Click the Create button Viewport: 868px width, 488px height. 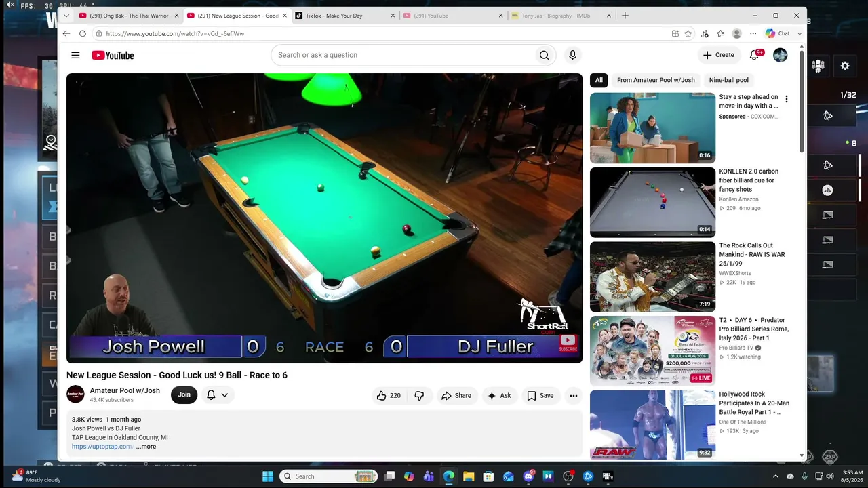tap(718, 55)
